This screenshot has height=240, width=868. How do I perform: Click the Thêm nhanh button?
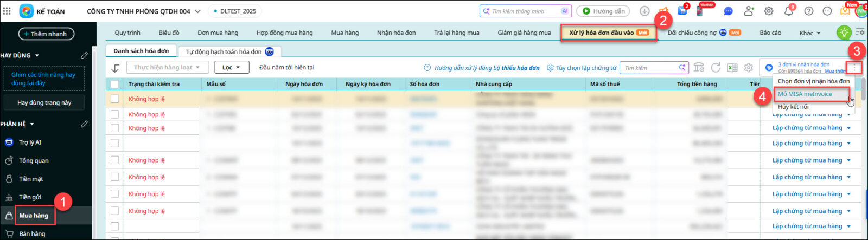pyautogui.click(x=46, y=34)
